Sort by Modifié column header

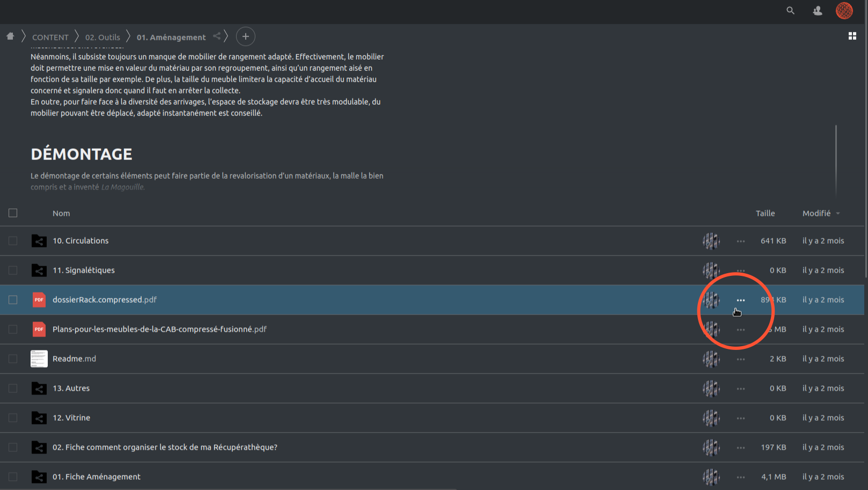coord(816,213)
